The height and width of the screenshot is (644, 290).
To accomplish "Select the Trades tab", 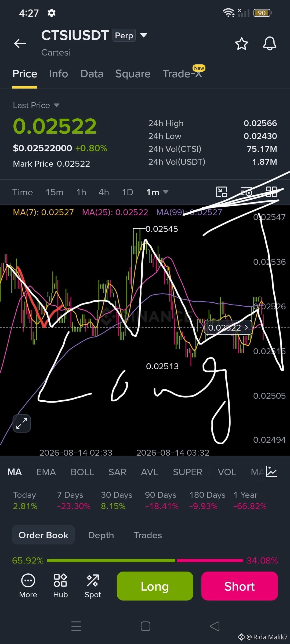I will (148, 535).
